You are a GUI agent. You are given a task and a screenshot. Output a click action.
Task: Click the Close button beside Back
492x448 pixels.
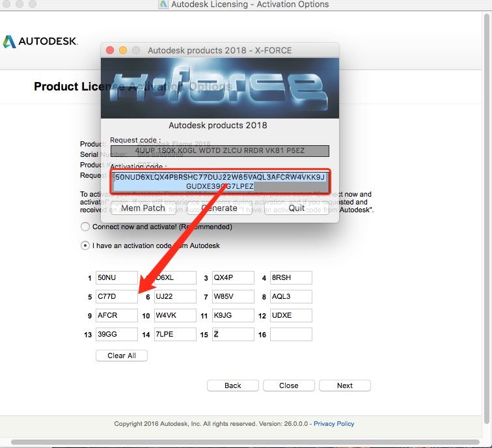pyautogui.click(x=289, y=385)
